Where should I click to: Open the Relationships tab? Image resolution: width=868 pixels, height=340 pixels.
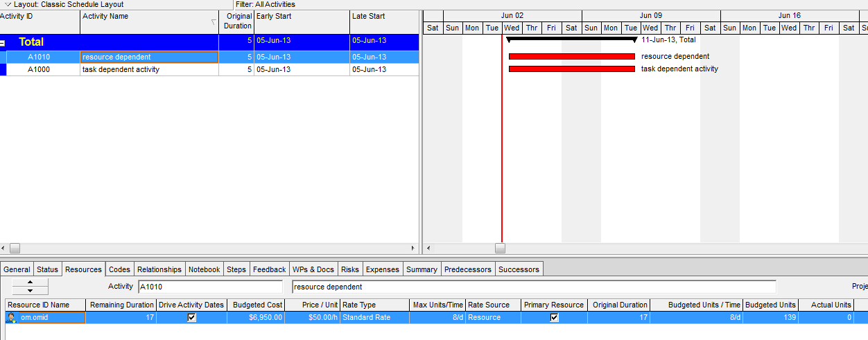pos(159,269)
